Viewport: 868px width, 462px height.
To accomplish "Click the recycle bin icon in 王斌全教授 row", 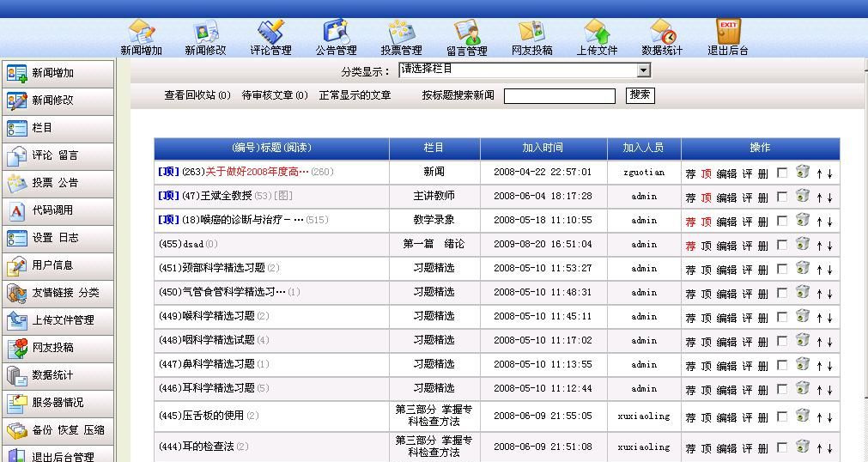I will click(x=802, y=196).
